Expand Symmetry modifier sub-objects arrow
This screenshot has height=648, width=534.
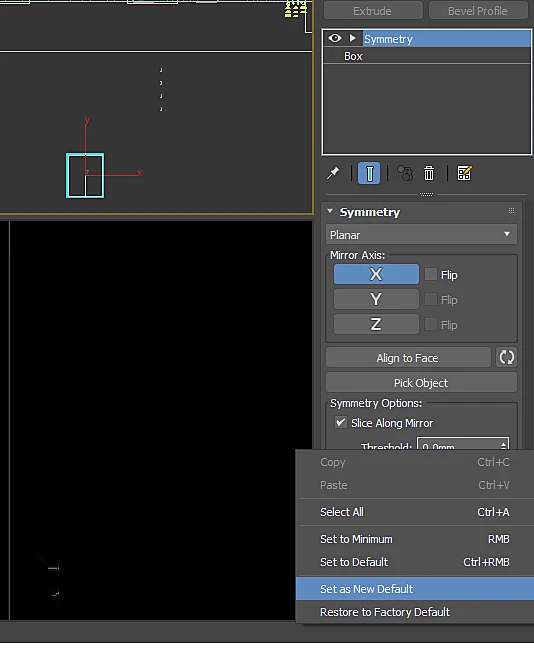tap(353, 38)
